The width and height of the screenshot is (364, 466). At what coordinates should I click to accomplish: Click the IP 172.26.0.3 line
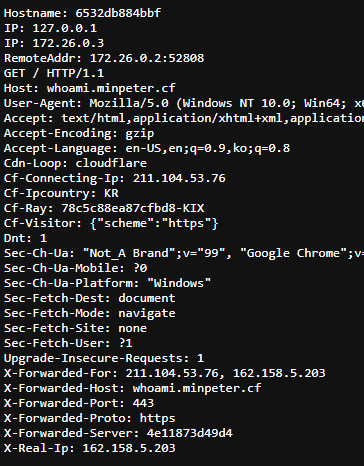tap(54, 43)
